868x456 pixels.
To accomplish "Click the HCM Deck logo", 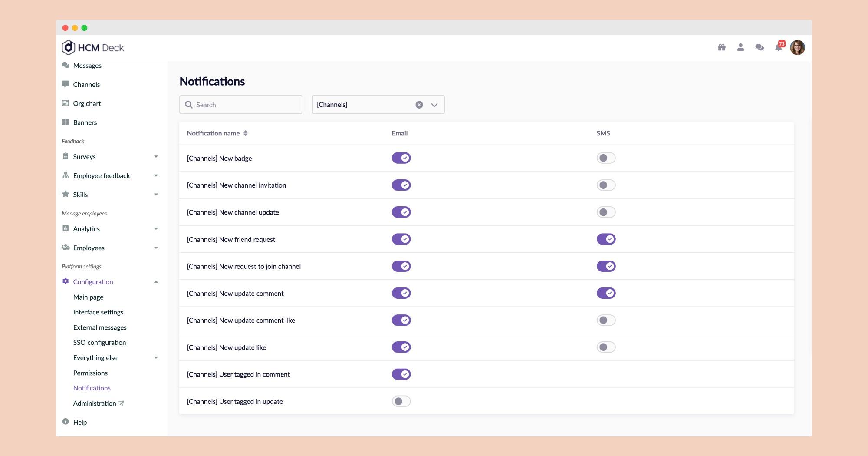I will [93, 48].
